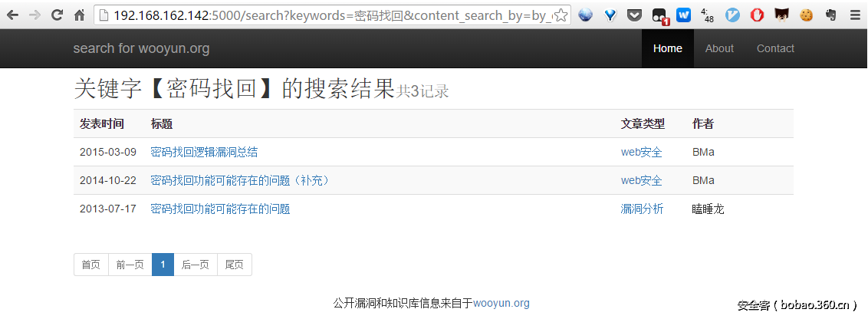
Task: Click the 漏洞分析 article type link
Action: (x=642, y=209)
